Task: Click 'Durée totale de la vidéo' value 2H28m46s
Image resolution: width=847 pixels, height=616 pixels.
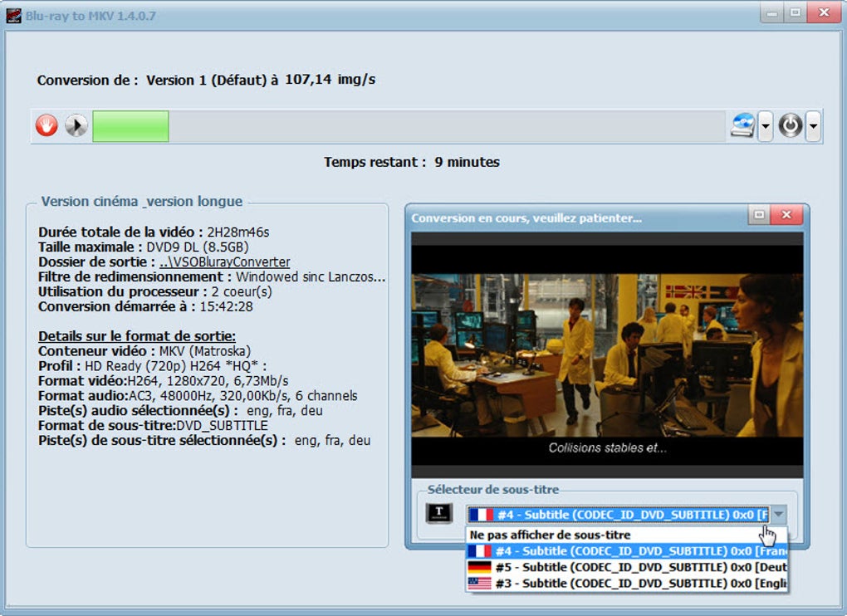Action: tap(238, 232)
